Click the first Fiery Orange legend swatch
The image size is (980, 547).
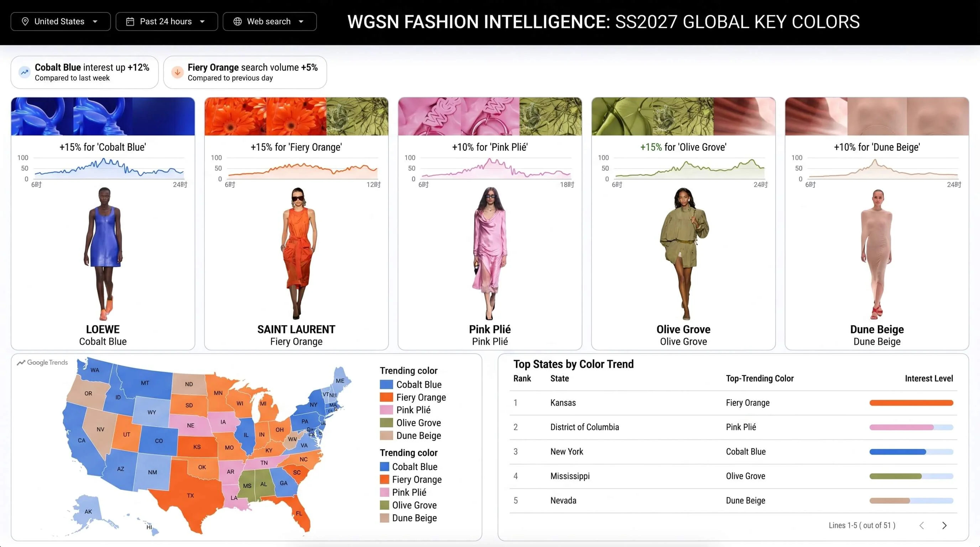[386, 397]
